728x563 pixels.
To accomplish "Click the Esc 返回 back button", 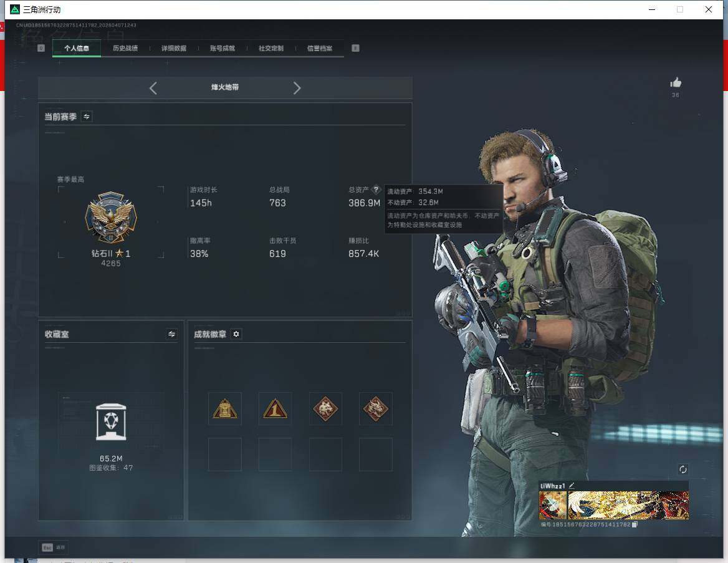I will 54,547.
